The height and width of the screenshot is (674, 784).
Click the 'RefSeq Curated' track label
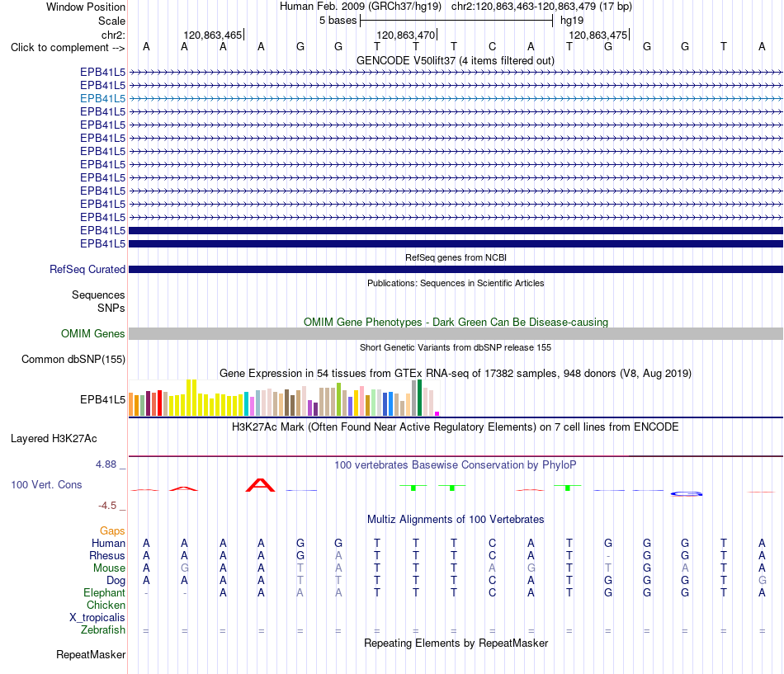(87, 269)
